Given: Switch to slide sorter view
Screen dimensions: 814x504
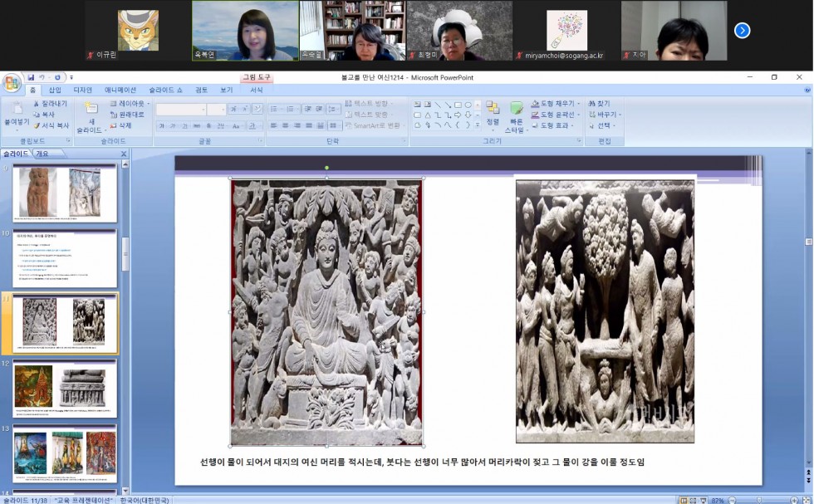Looking at the screenshot, I should [693, 501].
